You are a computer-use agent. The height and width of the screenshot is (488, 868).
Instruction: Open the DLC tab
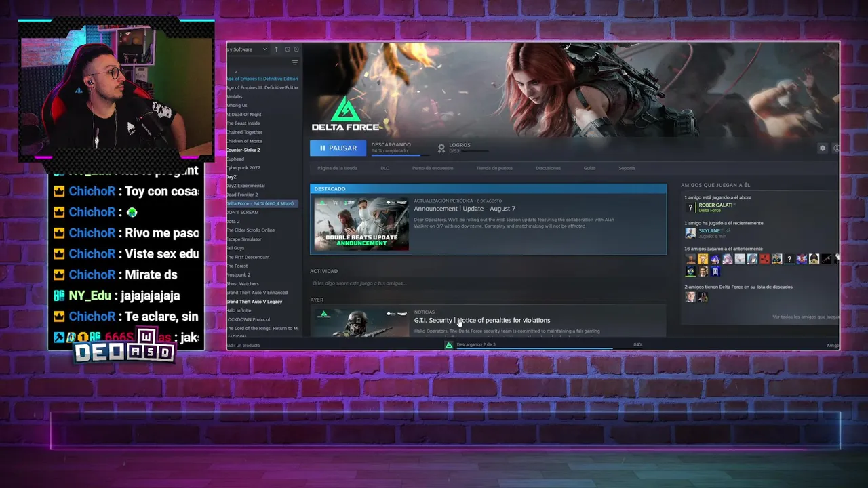coord(384,168)
